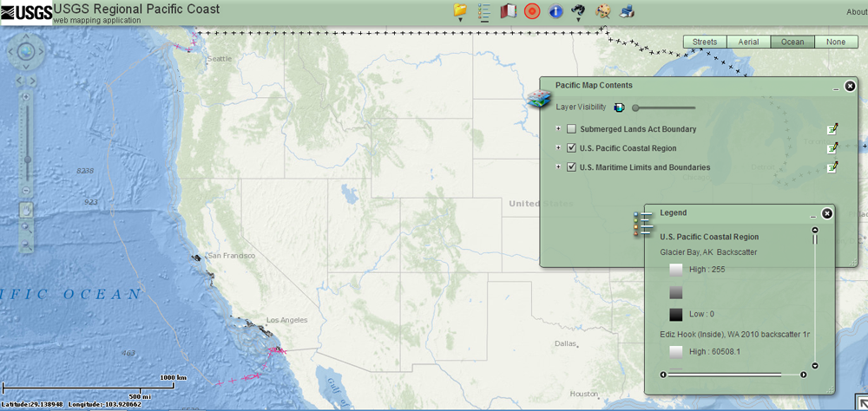Image resolution: width=868 pixels, height=411 pixels.
Task: Select the None basemap option
Action: [836, 42]
